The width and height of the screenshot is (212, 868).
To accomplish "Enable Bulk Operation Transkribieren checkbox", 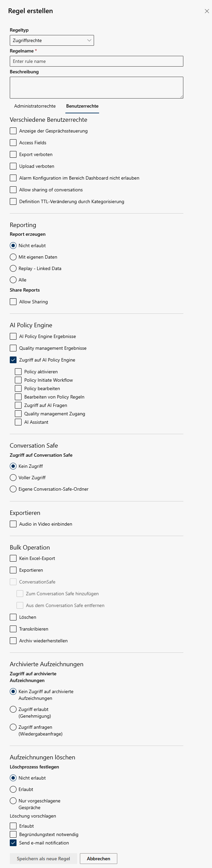I will click(13, 629).
